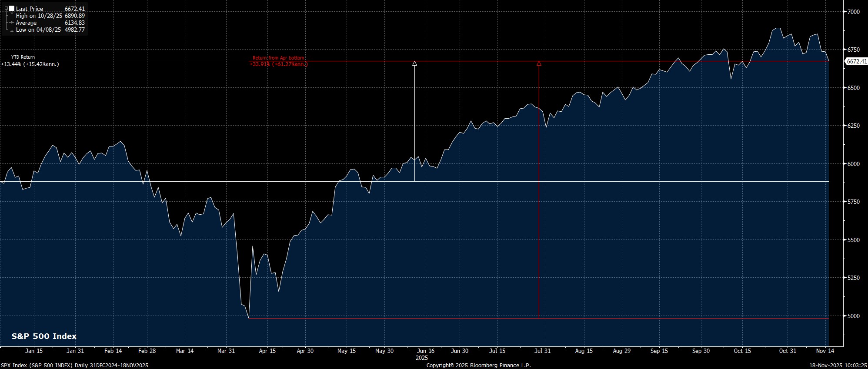
Task: Select the YTD Return annotation label
Action: pos(23,57)
